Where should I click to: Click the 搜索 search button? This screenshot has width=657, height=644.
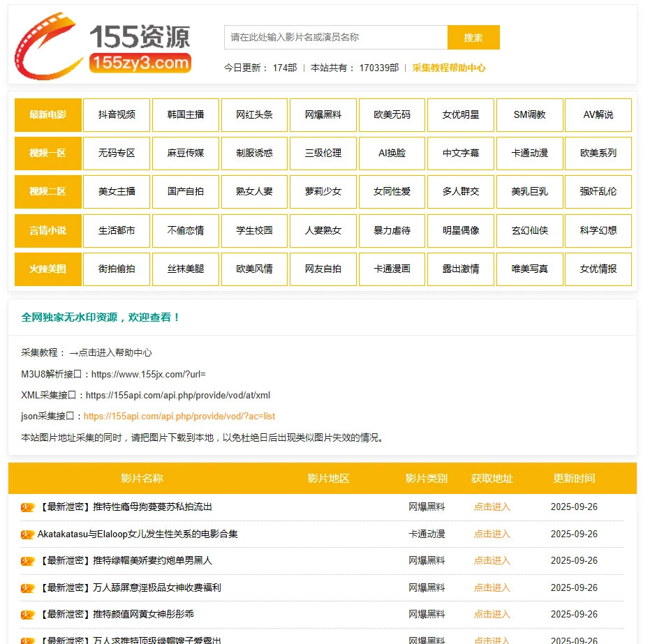(x=473, y=37)
